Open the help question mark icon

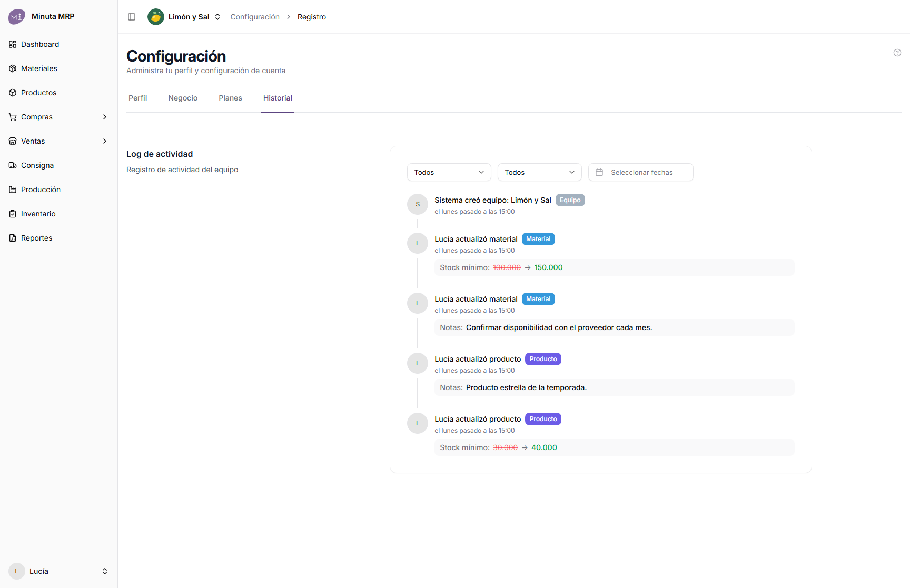(897, 53)
